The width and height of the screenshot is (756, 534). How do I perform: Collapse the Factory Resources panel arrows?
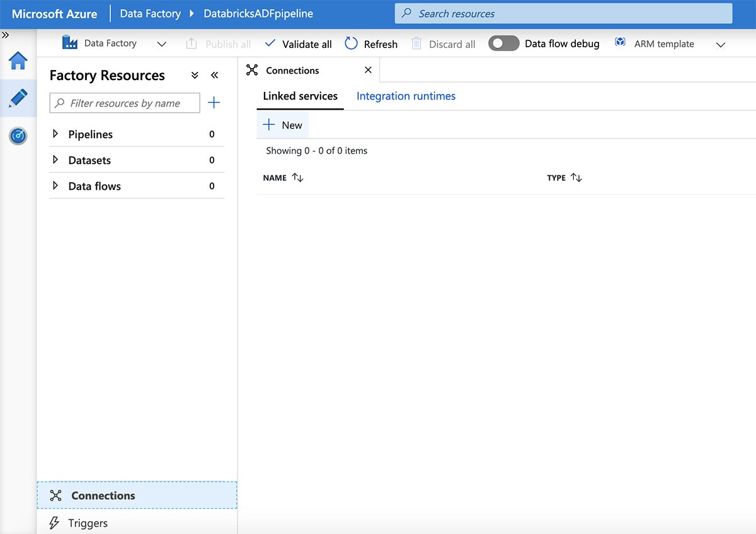(x=214, y=75)
